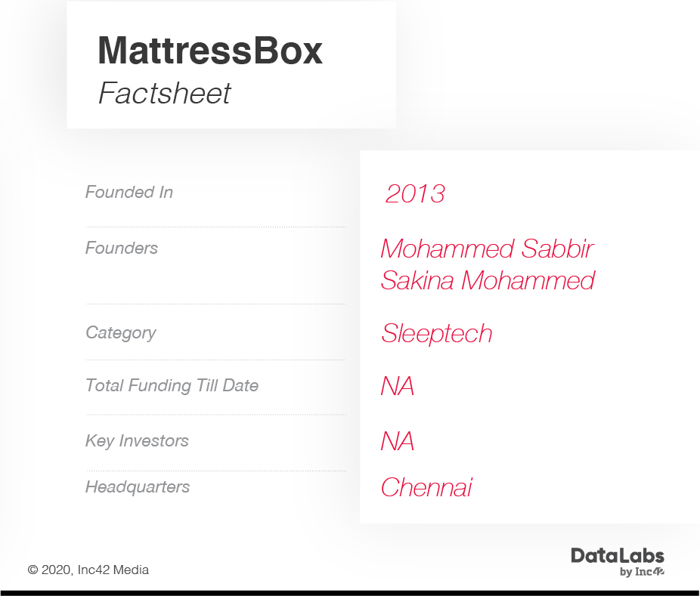Click founder name Sakina Mohammed
Screen dimensions: 700x596
tap(488, 281)
